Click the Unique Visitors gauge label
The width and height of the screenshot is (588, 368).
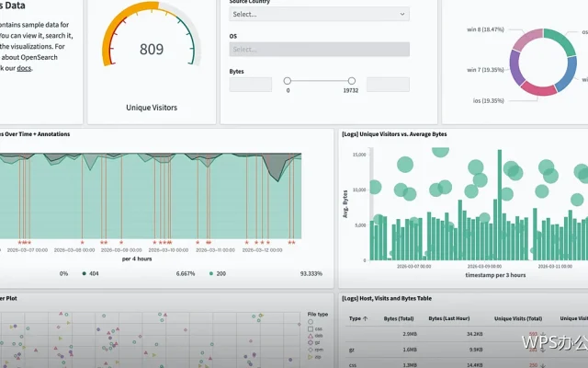point(152,108)
